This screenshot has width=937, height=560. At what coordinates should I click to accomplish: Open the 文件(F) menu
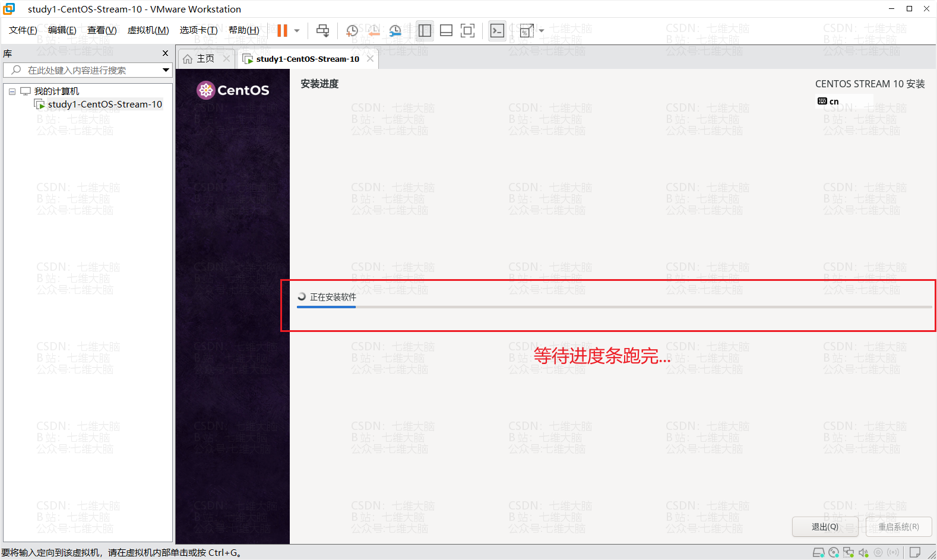[x=23, y=30]
